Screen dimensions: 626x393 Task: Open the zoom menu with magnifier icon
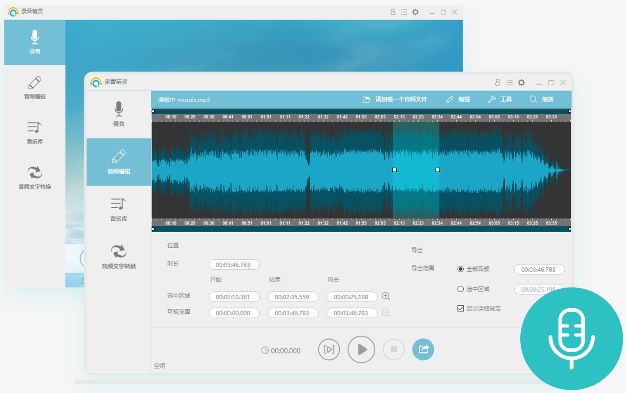541,99
